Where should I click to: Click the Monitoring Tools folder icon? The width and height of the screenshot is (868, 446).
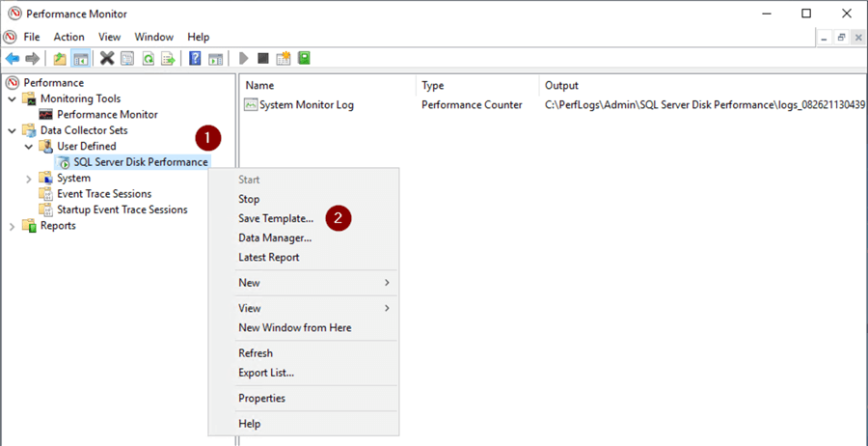[x=29, y=98]
